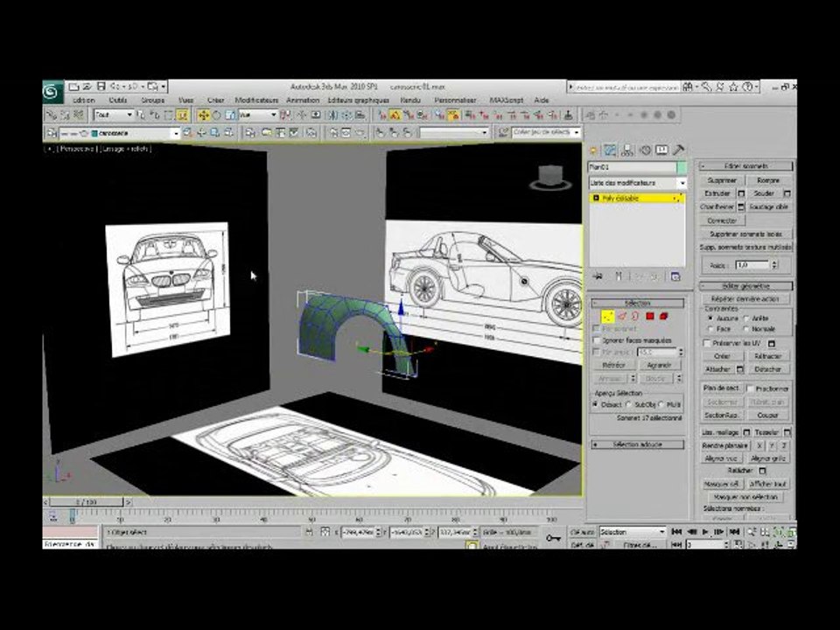Select the Scale transform tool
The image size is (840, 630).
(230, 115)
